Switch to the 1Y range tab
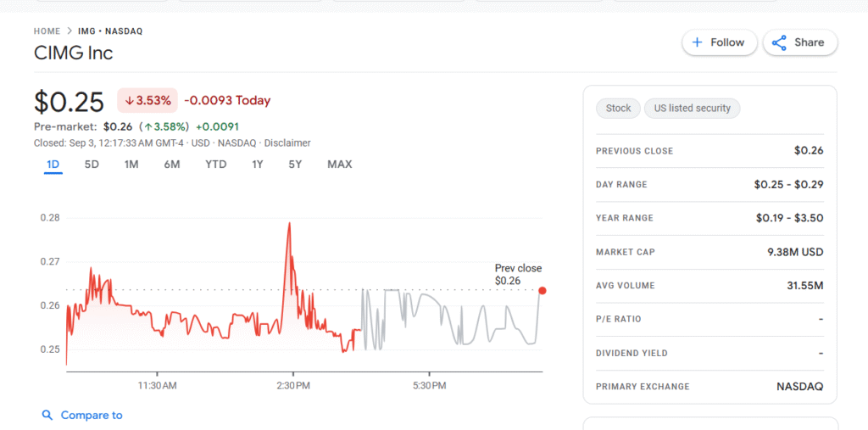Screen dimensions: 868x430 click(257, 165)
